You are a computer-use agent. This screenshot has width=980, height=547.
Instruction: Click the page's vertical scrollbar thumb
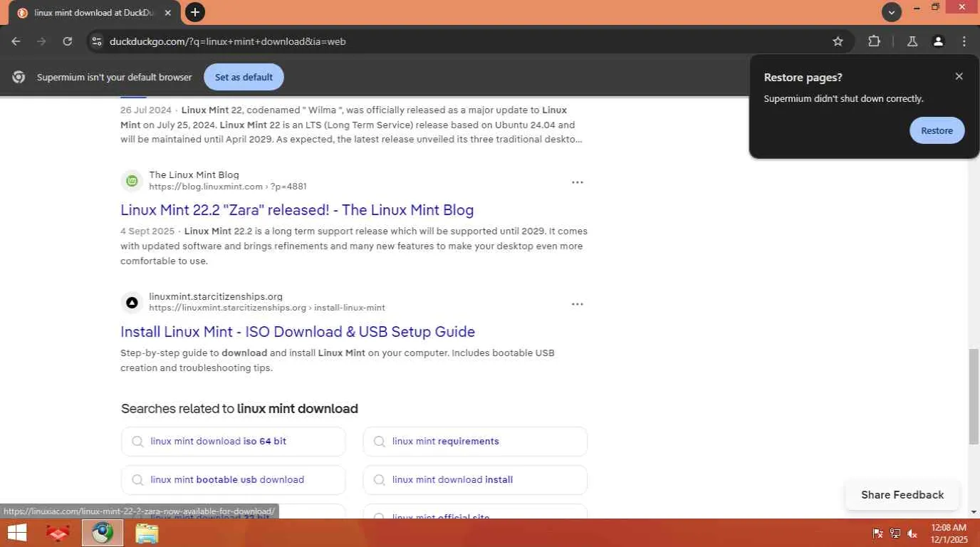click(974, 397)
